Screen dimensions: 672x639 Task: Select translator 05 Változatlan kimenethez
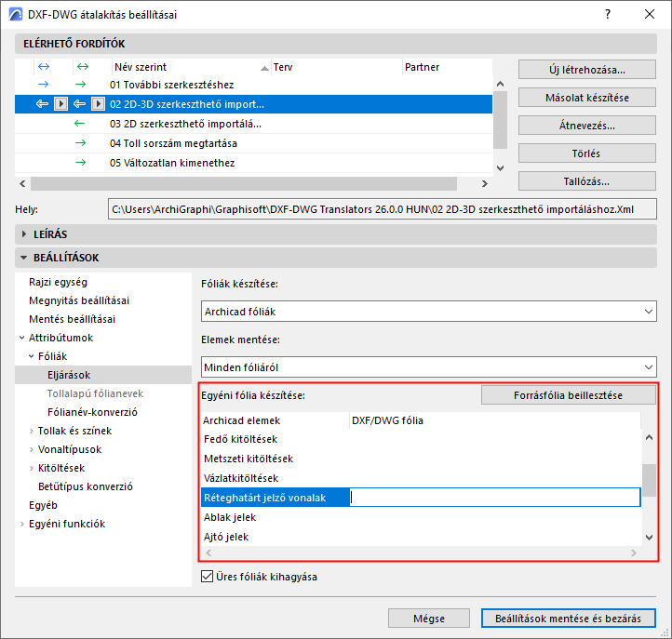pos(253,163)
